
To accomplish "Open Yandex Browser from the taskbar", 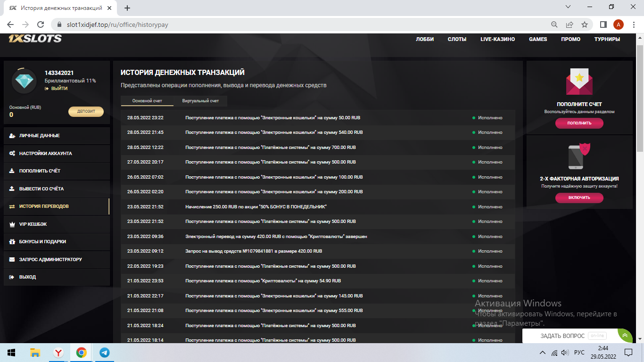I will (x=58, y=353).
